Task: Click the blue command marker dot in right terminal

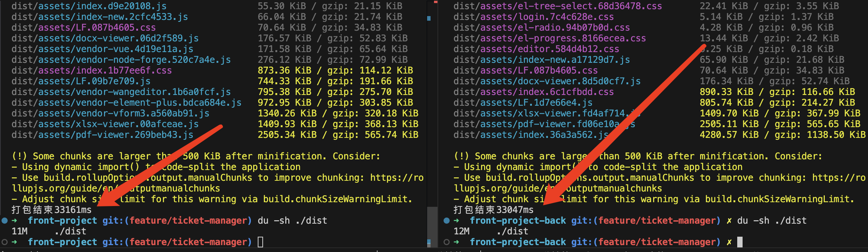Action: coord(446,221)
